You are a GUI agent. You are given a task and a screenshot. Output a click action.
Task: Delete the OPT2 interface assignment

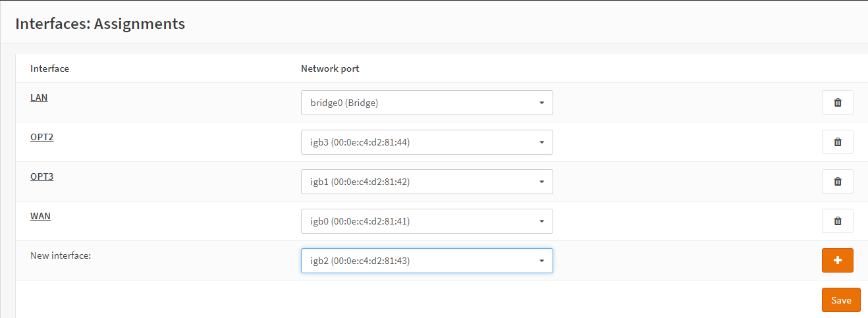click(837, 142)
